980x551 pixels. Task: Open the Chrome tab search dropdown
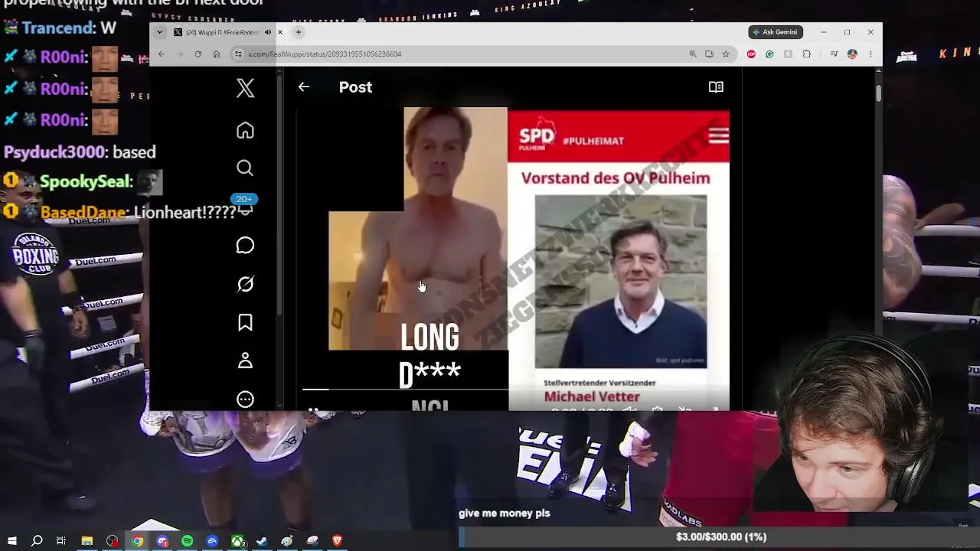click(159, 32)
